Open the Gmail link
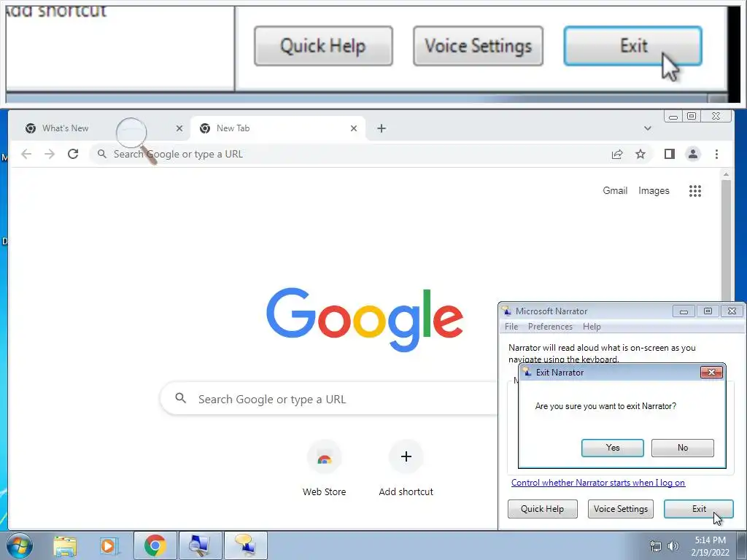 pos(615,190)
